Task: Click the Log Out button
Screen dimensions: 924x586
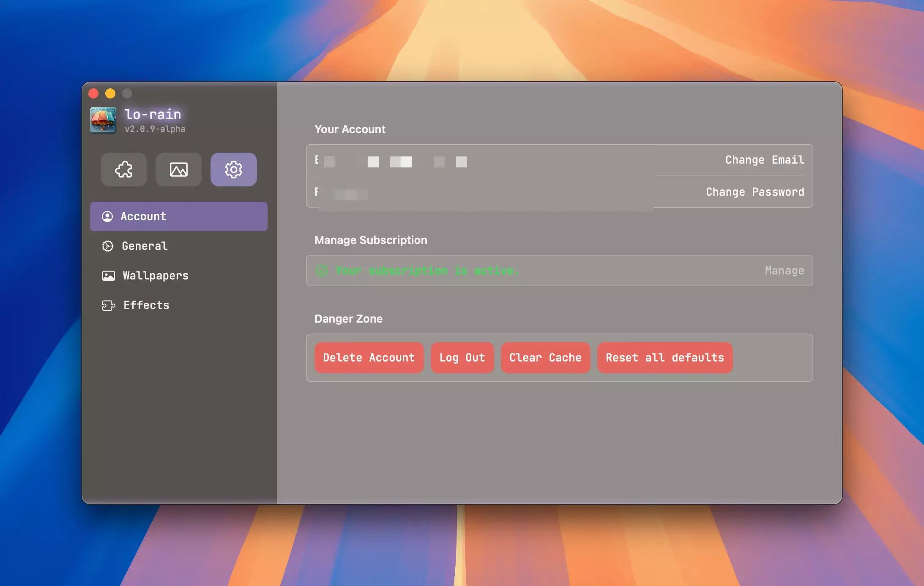Action: [462, 358]
